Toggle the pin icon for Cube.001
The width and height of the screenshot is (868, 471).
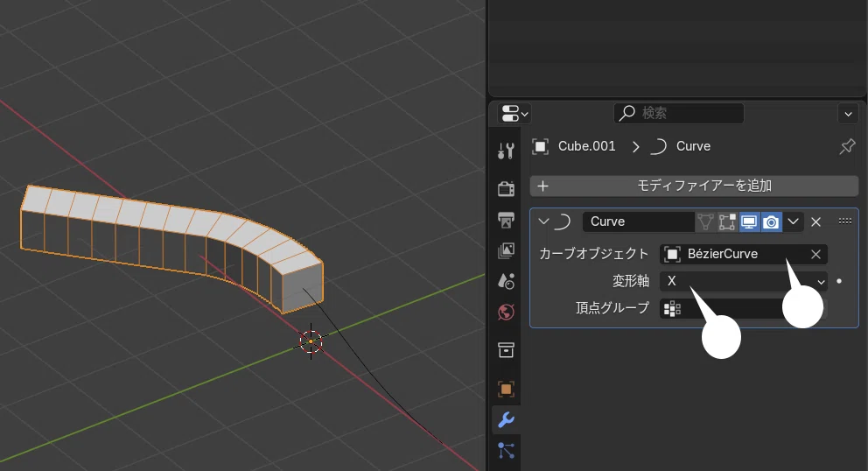847,146
